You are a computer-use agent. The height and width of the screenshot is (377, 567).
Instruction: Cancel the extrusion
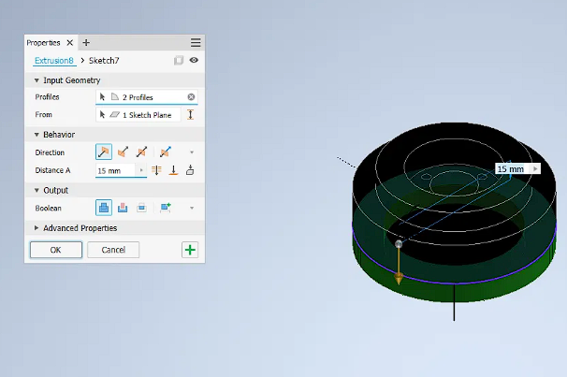click(113, 250)
